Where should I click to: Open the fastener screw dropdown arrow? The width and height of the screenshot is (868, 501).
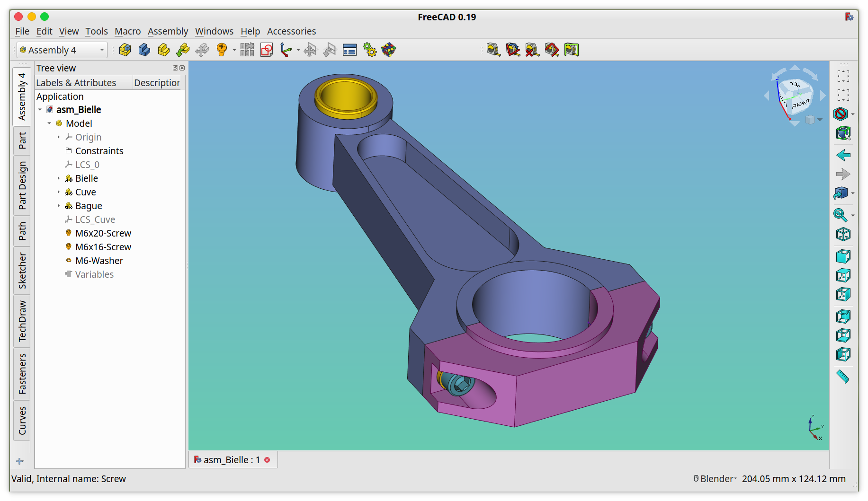pyautogui.click(x=234, y=50)
